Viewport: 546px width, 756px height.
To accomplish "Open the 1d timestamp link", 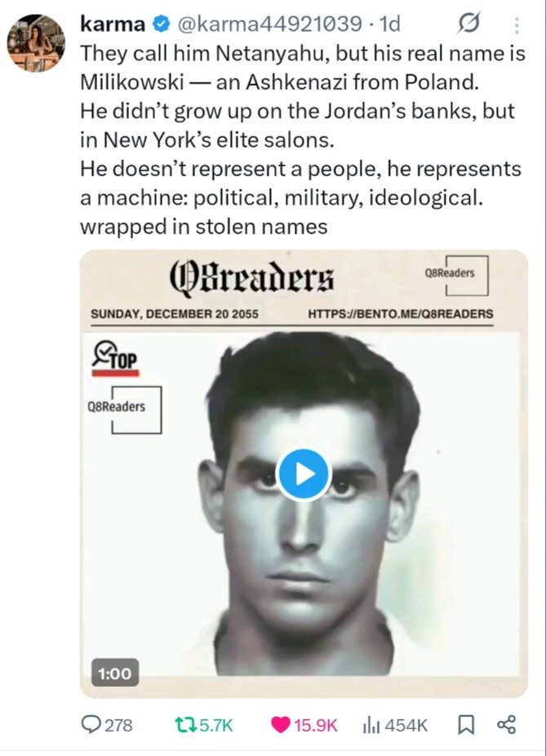I will (390, 24).
